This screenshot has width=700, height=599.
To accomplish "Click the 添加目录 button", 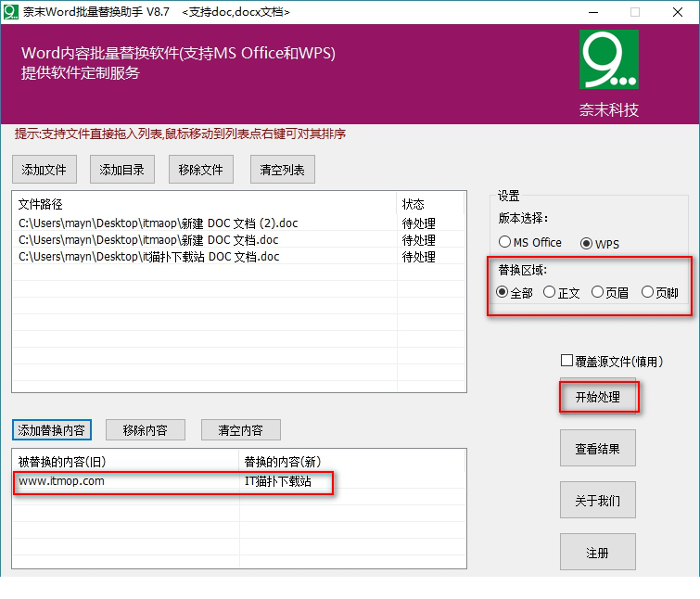I will 122,170.
